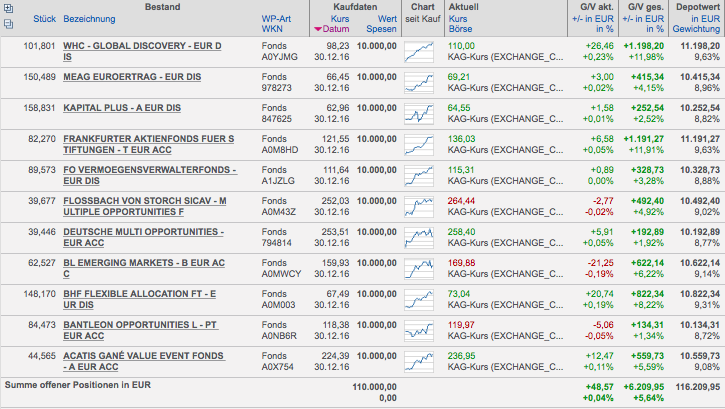Select WKN 847625 cell

(276, 119)
